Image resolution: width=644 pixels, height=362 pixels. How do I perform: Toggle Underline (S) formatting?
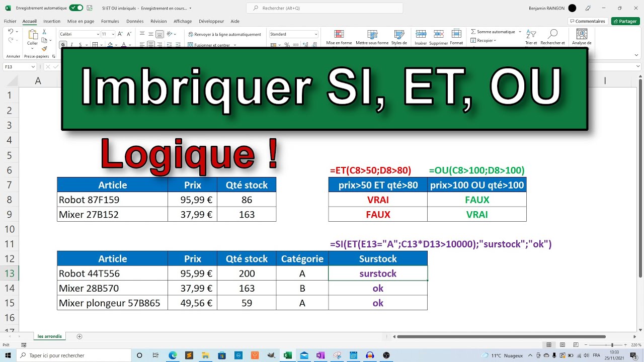(x=80, y=45)
